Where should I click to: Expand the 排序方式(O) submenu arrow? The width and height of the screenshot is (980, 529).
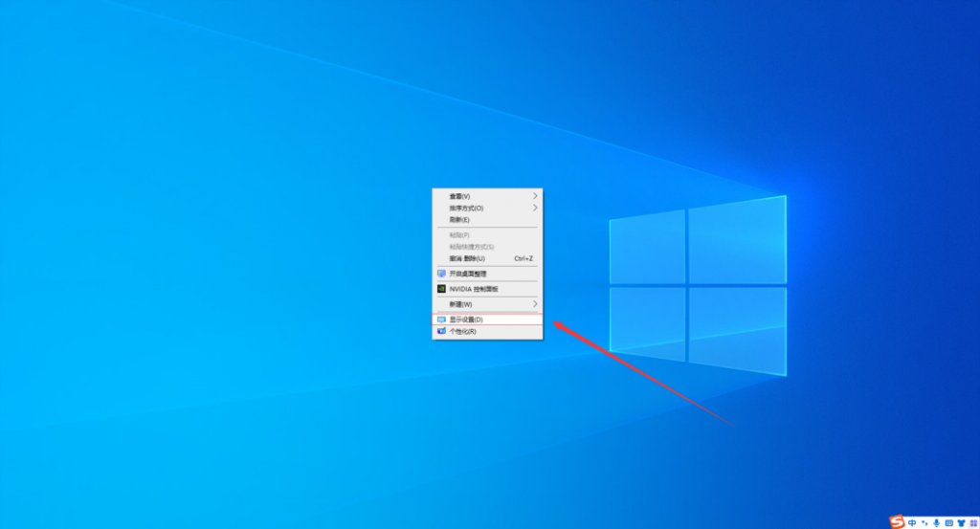tap(535, 208)
